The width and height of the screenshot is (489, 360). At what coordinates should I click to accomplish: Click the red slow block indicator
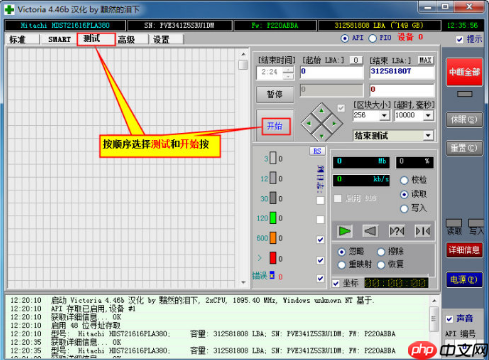click(273, 258)
